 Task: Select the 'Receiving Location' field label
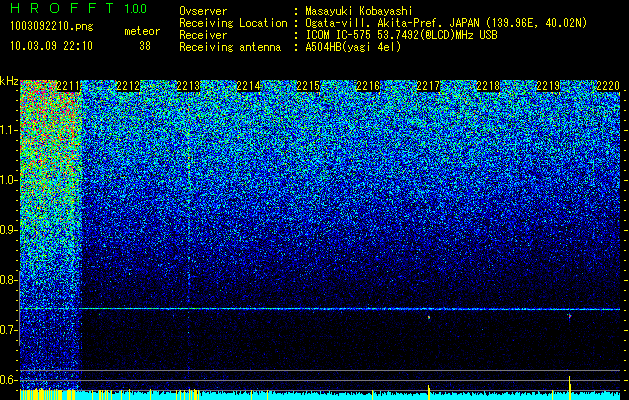pyautogui.click(x=233, y=23)
